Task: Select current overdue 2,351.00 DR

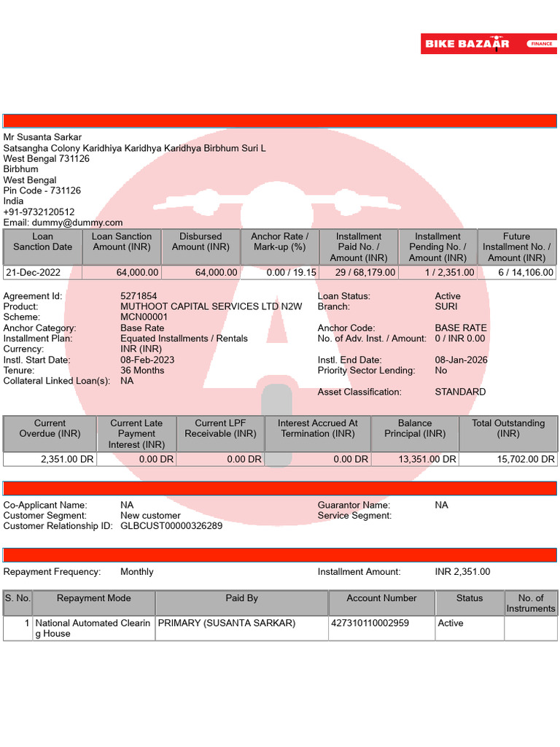Action: coord(67,460)
